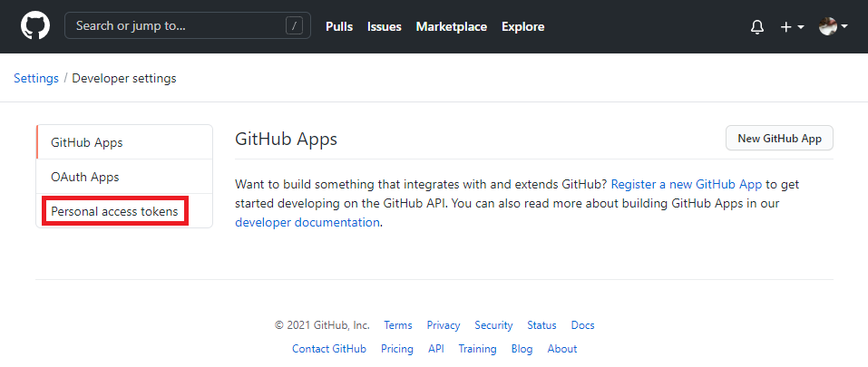Open the API footer link
Screen dimensions: 868x367
coord(435,349)
